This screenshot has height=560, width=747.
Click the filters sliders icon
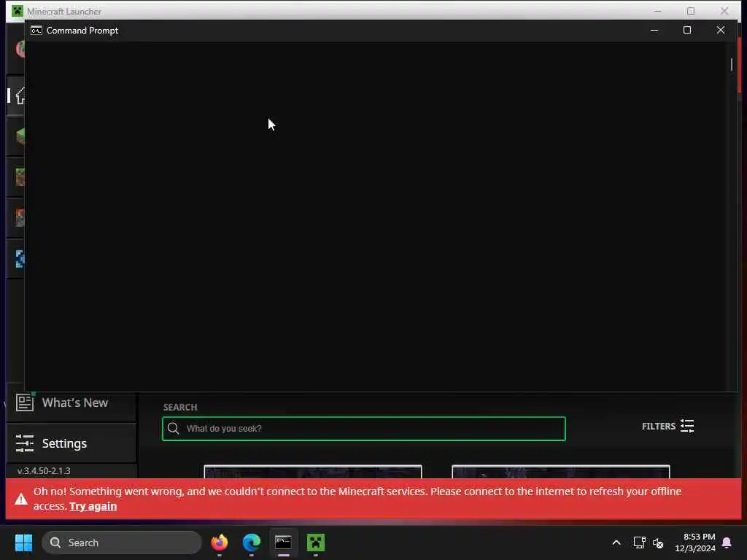[x=687, y=426]
